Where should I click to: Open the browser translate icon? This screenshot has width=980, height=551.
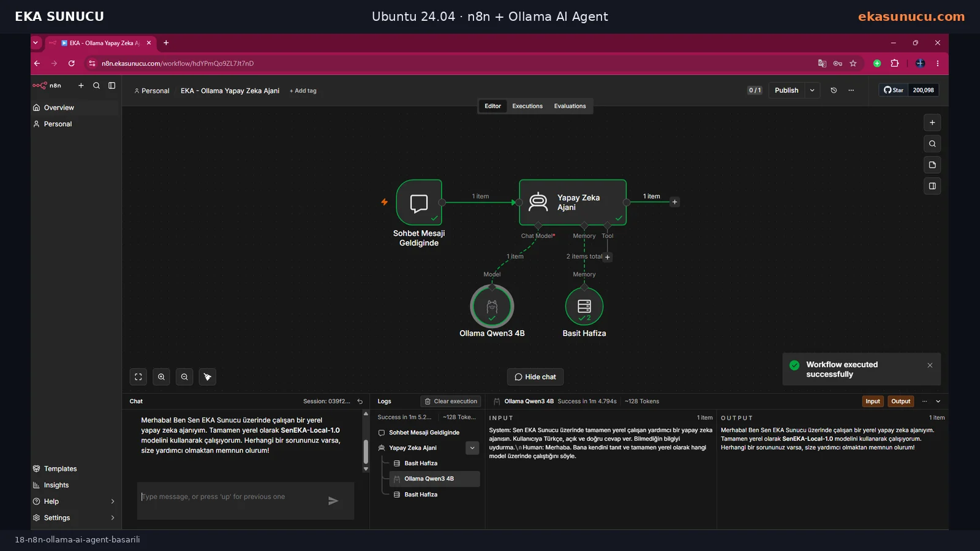tap(822, 63)
